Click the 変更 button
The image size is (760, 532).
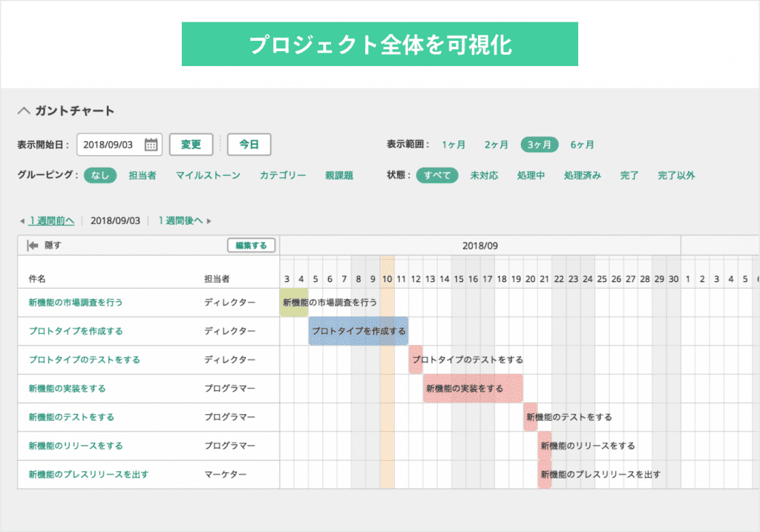191,145
